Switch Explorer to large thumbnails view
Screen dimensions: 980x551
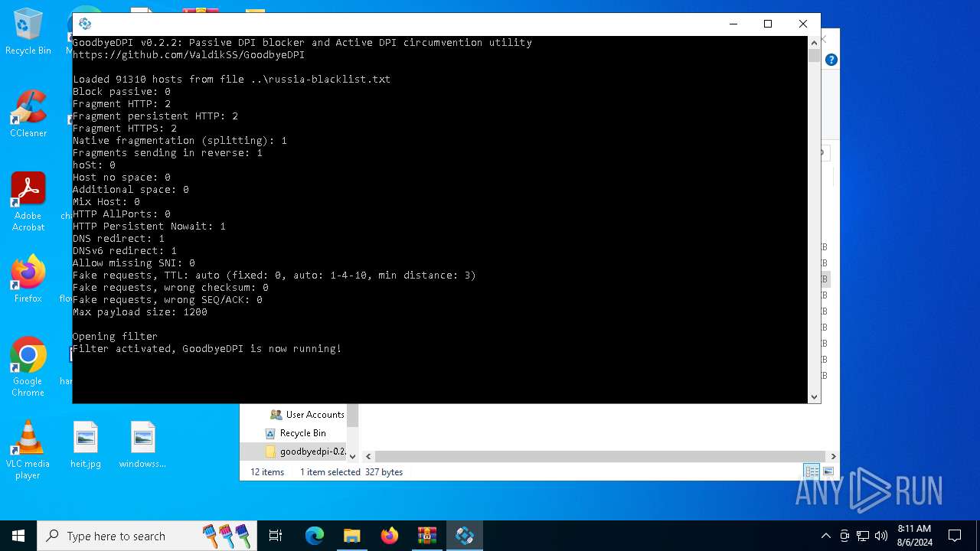click(828, 471)
